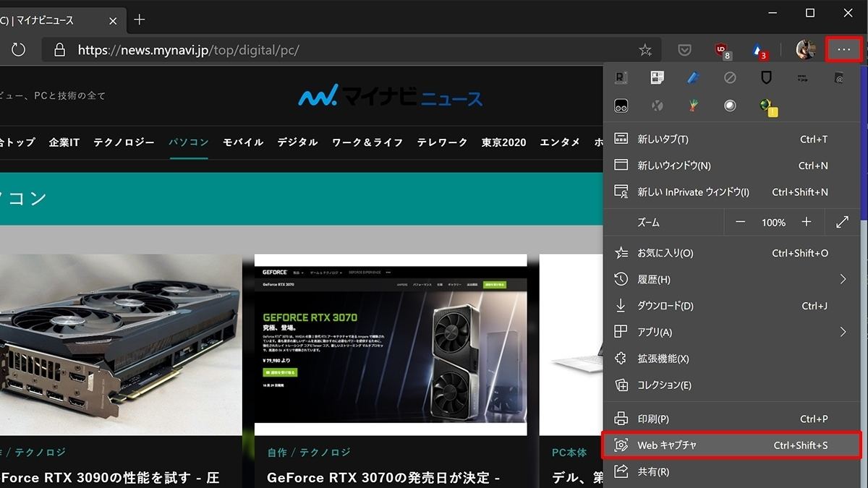Open 企業IT in the site navigation
This screenshot has height=488, width=868.
64,142
